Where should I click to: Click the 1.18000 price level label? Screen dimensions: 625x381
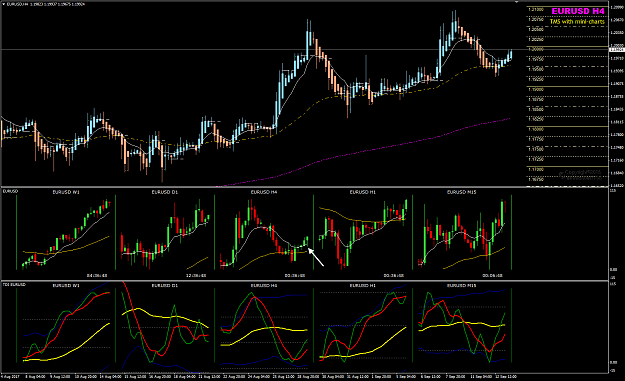pyautogui.click(x=536, y=129)
